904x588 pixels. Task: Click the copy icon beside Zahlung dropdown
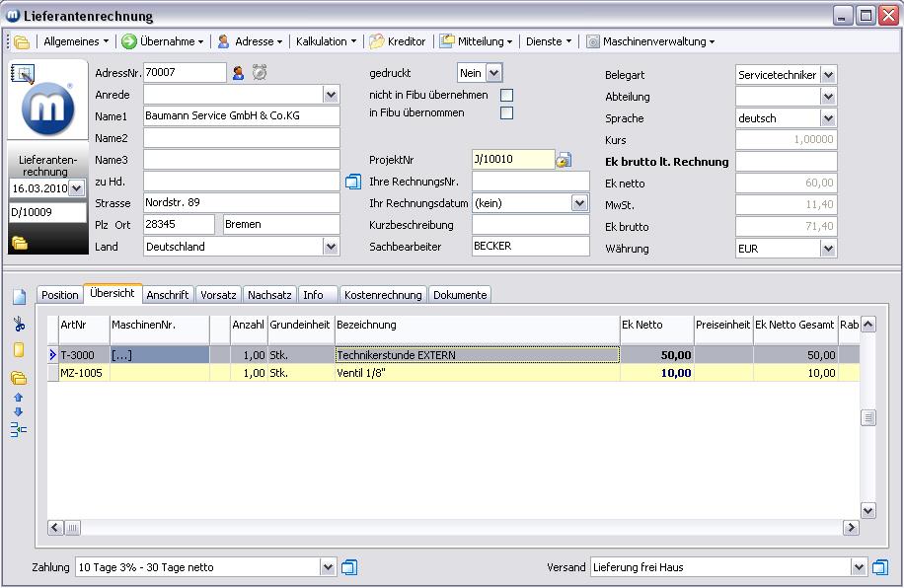(349, 567)
